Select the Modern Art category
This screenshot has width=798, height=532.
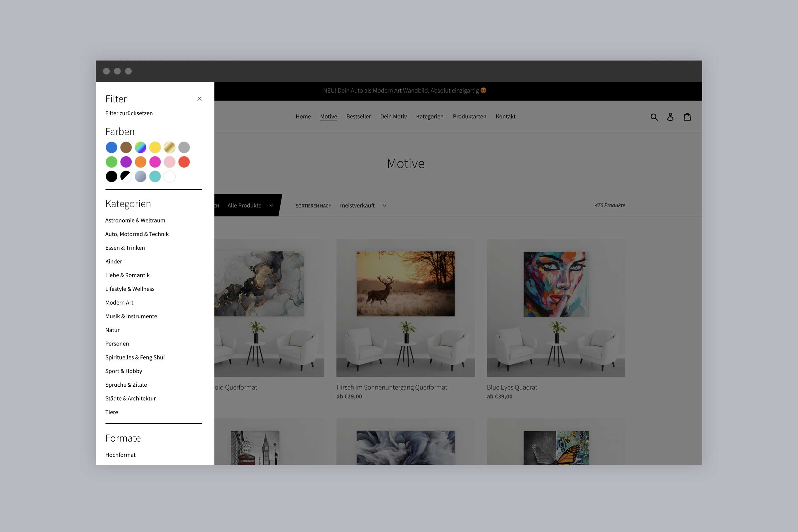point(119,303)
